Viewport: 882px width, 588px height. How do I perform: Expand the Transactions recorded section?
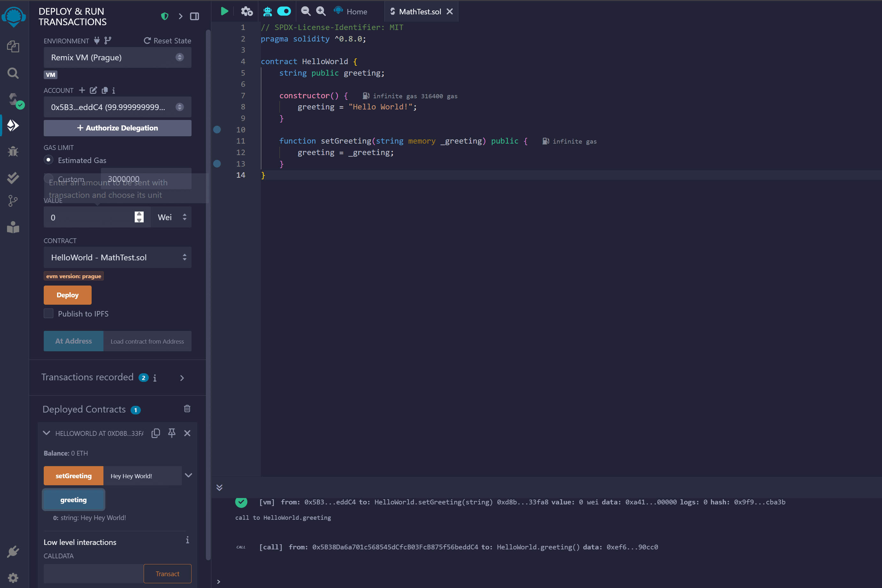182,378
